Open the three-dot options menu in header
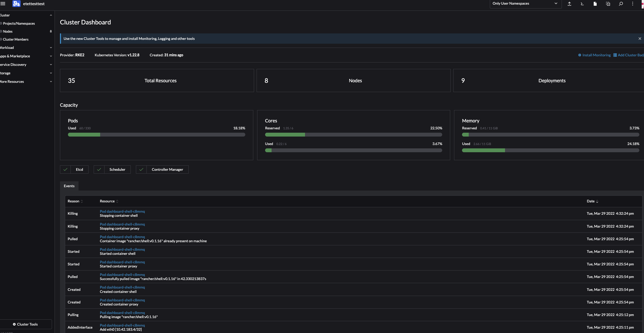 coord(633,4)
